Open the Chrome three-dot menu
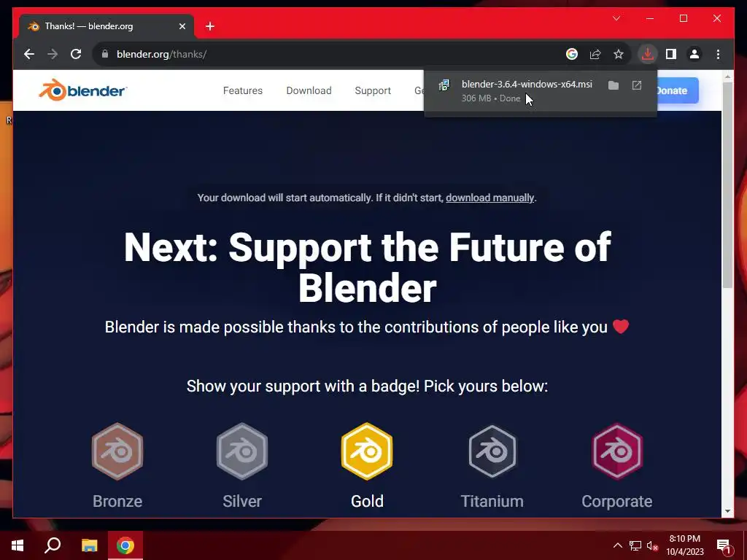The height and width of the screenshot is (560, 747). (x=718, y=54)
